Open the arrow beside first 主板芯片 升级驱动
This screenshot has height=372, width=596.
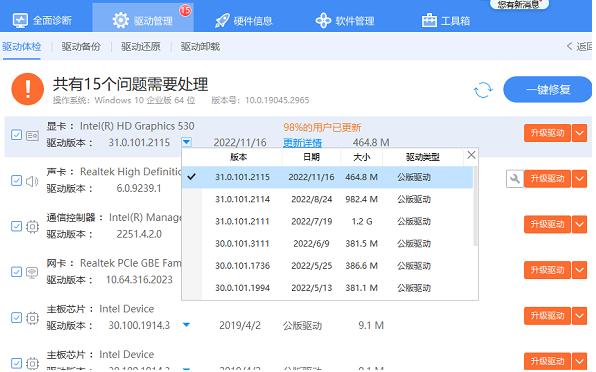click(579, 316)
